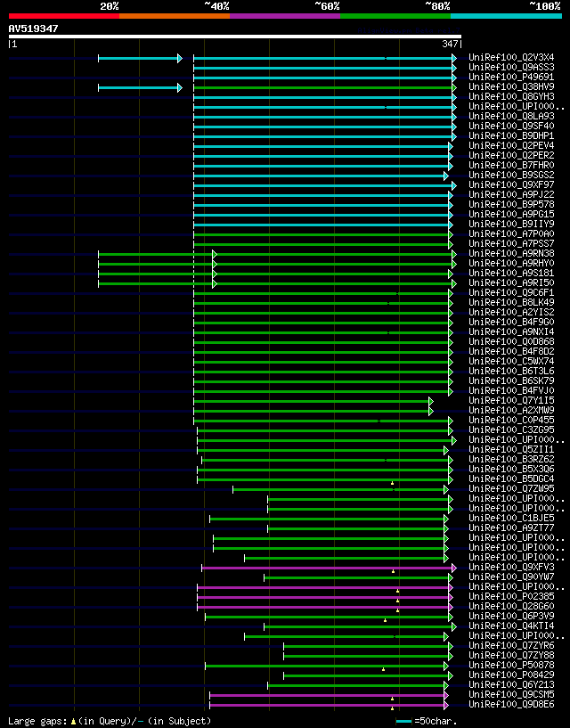570x728 pixels.
Task: Click the UniRef100_B9IIY9 label
Action: pos(511,224)
